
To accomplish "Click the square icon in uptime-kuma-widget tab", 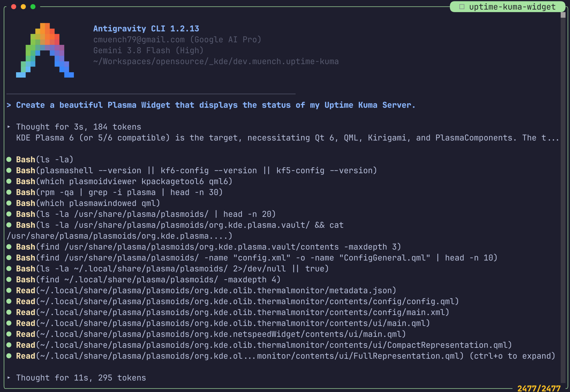I will [462, 7].
